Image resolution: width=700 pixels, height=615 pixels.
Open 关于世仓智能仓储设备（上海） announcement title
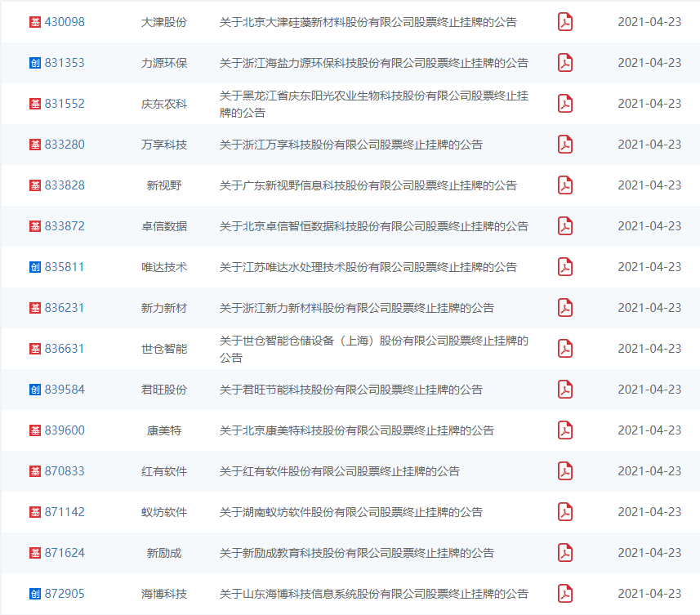click(374, 349)
